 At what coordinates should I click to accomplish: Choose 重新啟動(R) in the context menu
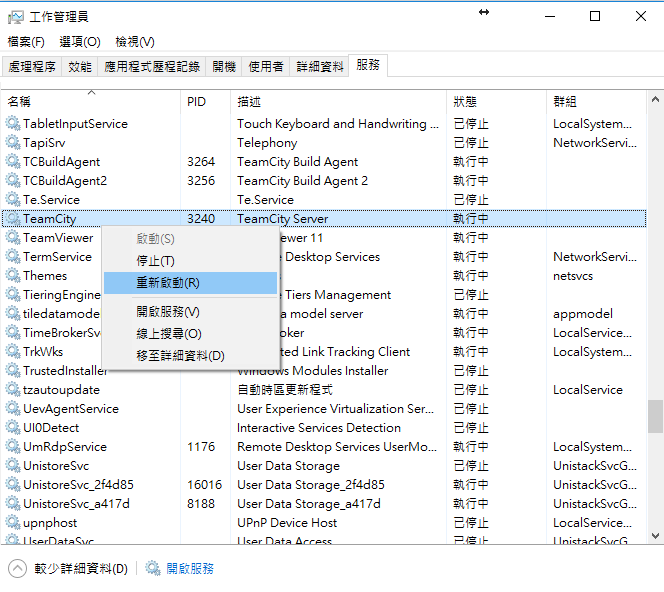[191, 283]
